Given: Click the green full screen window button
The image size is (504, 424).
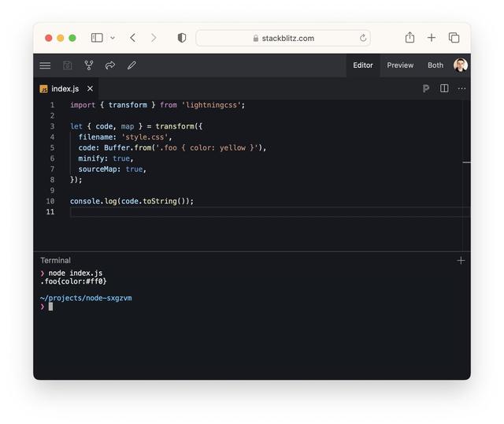Looking at the screenshot, I should tap(72, 38).
